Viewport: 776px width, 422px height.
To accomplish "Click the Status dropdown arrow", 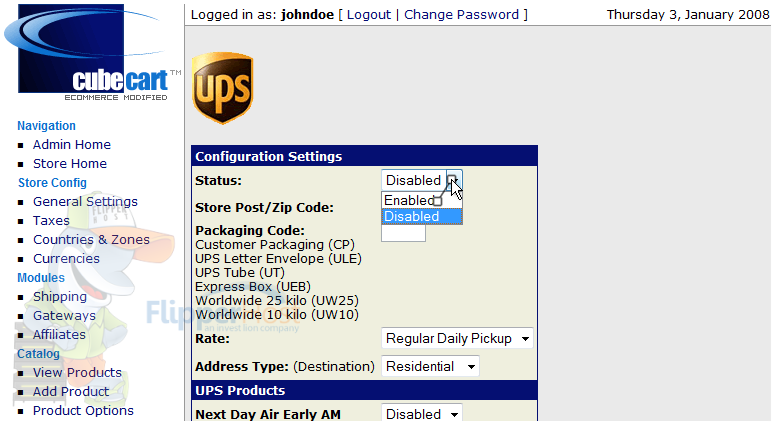I will 454,180.
